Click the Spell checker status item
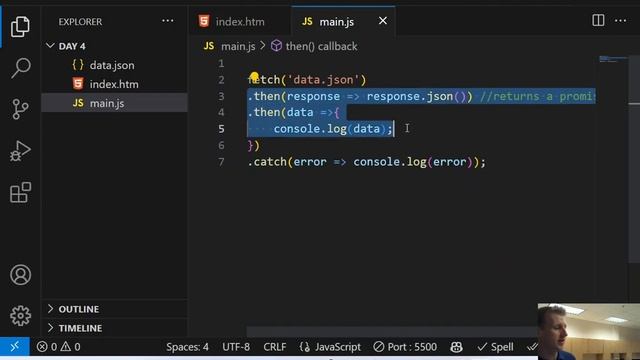The width and height of the screenshot is (640, 360). (x=495, y=347)
